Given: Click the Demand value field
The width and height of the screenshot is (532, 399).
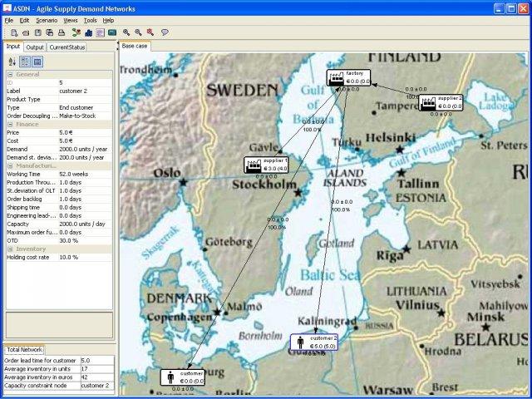Looking at the screenshot, I should point(83,149).
